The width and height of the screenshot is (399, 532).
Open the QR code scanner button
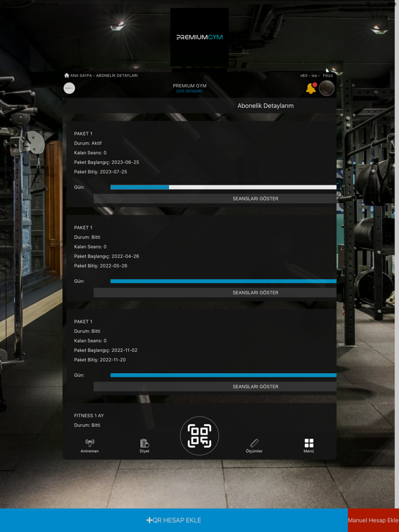tap(199, 436)
